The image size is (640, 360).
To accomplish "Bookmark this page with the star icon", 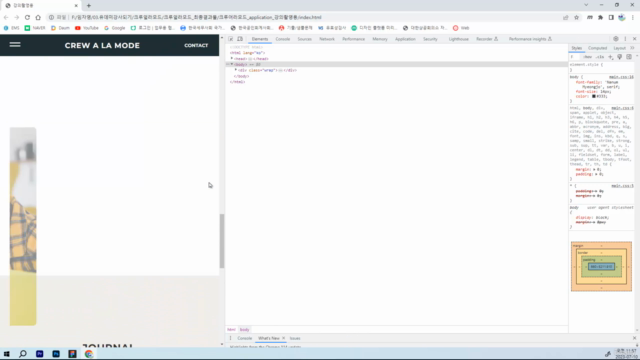I will [576, 17].
